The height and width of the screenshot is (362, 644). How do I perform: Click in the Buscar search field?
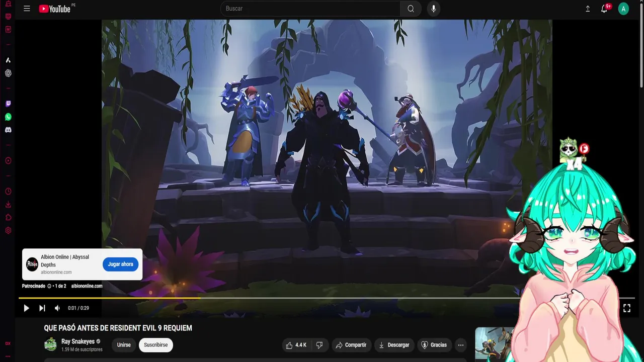pyautogui.click(x=310, y=9)
